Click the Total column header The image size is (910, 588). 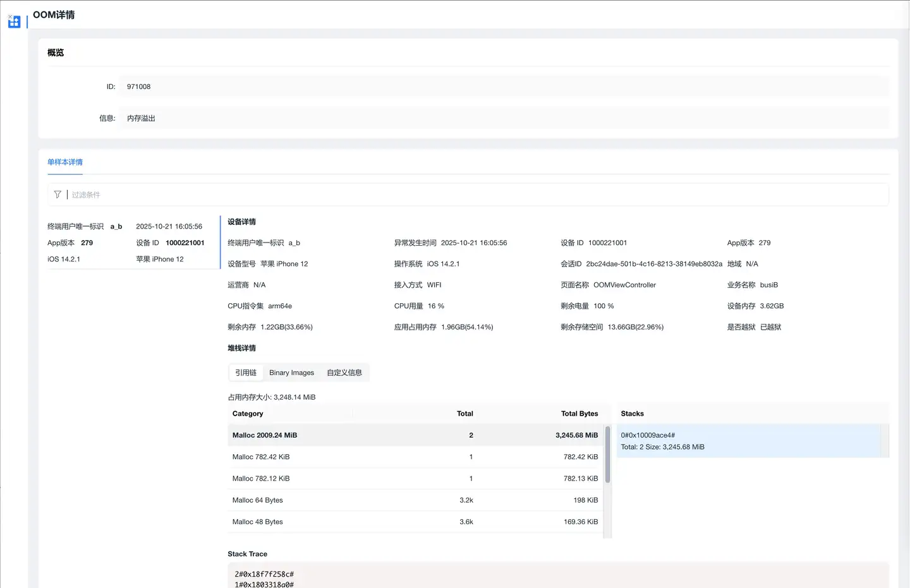pos(464,414)
